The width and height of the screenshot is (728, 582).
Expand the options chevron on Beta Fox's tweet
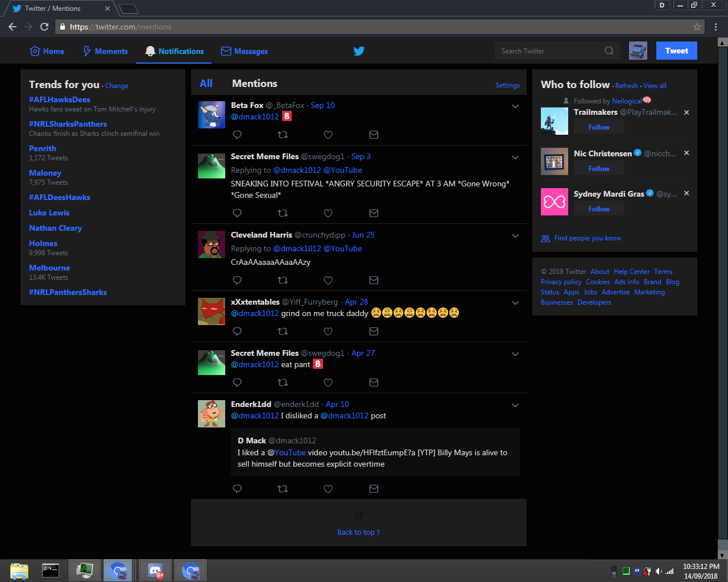pos(515,106)
